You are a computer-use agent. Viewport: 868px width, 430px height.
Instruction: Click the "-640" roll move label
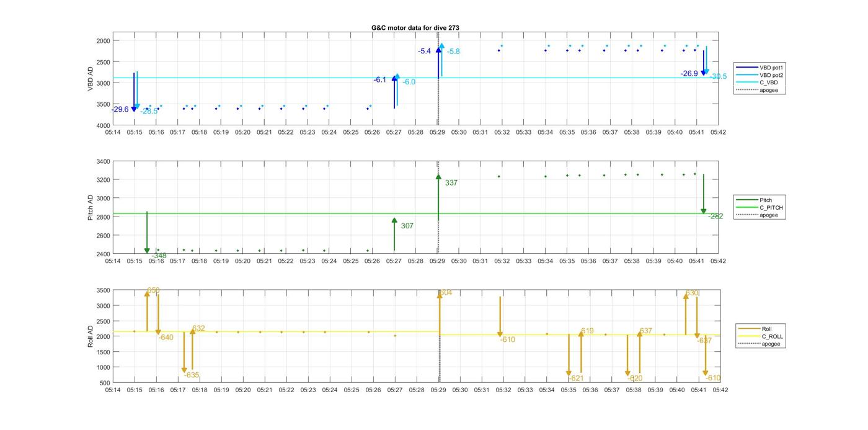click(x=166, y=338)
